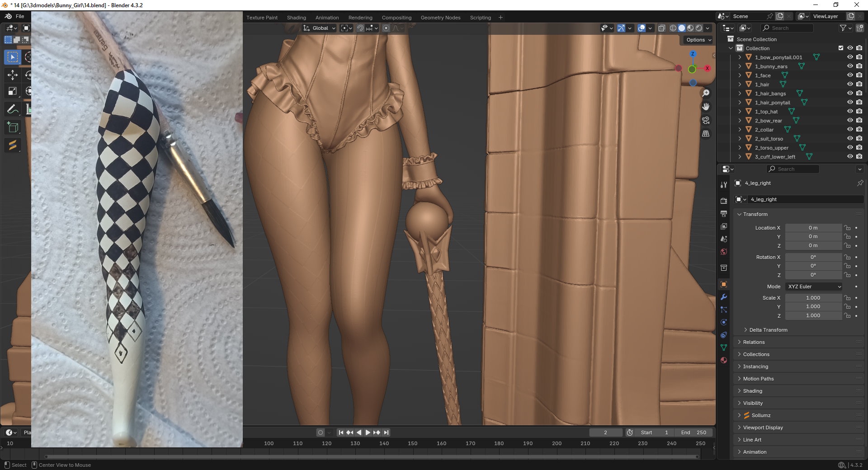Image resolution: width=868 pixels, height=470 pixels.
Task: Uncheck the Collection exclude checkbox
Action: point(841,48)
